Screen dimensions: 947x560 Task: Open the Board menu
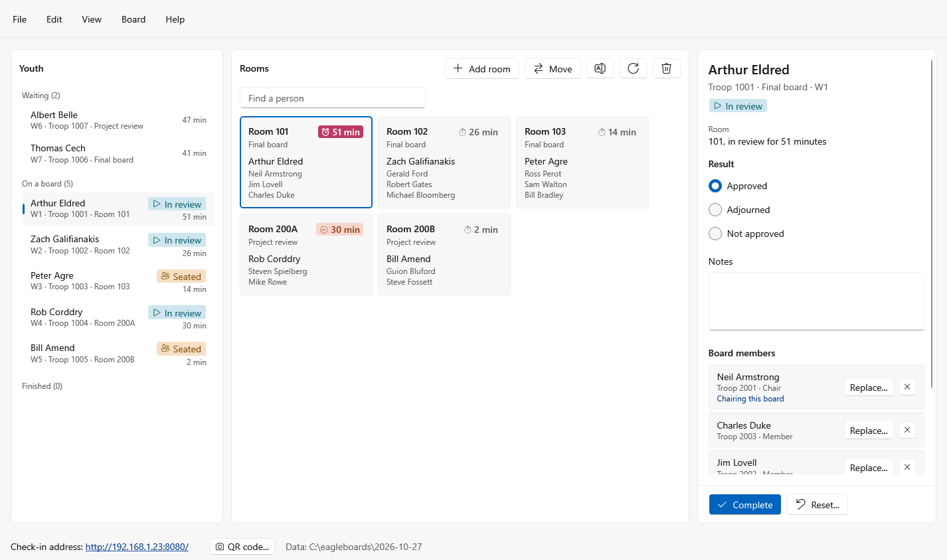pyautogui.click(x=133, y=19)
